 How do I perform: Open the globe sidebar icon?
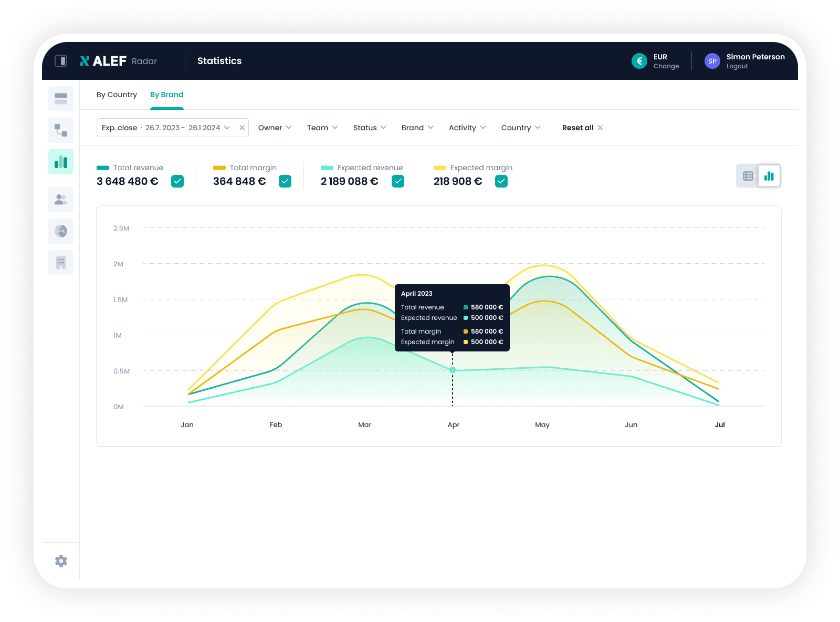click(61, 231)
